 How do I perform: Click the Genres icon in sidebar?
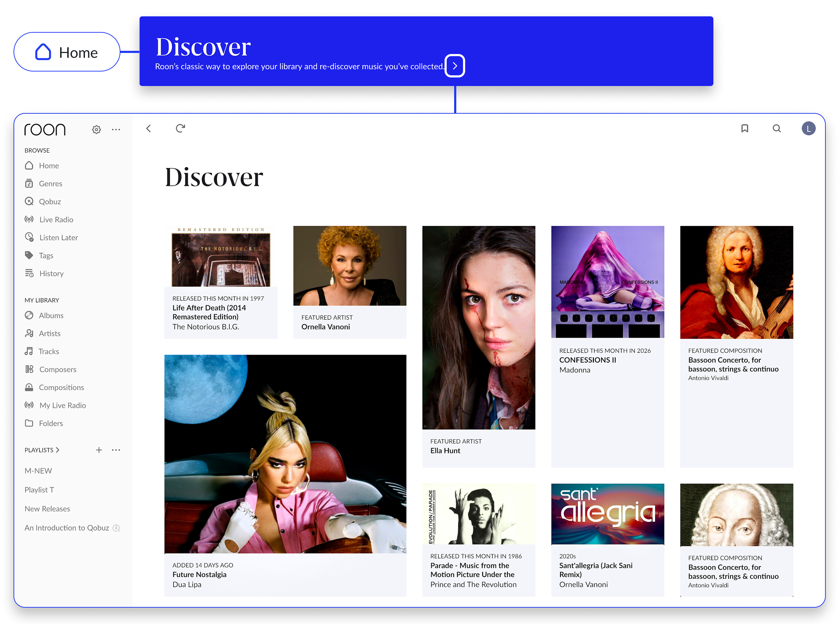(29, 184)
